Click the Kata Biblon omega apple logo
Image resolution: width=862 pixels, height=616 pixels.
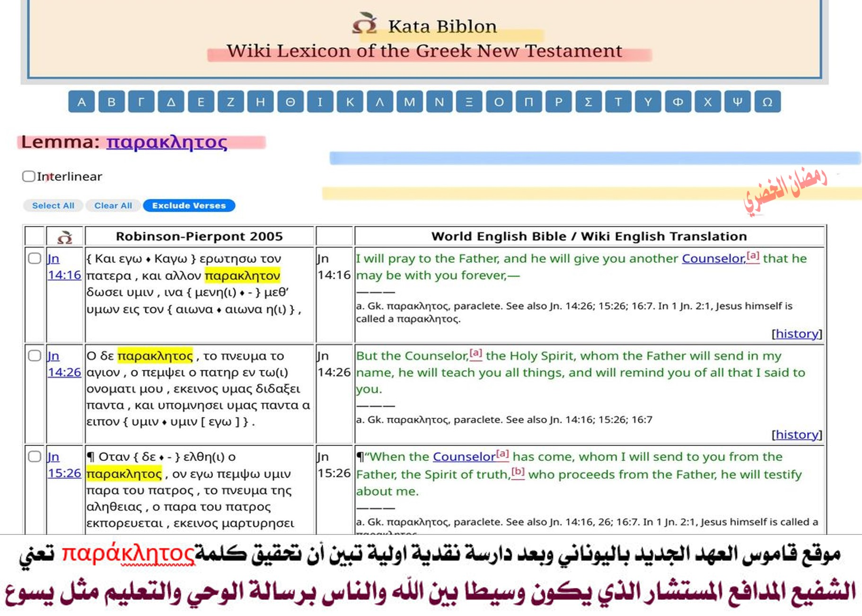click(364, 23)
